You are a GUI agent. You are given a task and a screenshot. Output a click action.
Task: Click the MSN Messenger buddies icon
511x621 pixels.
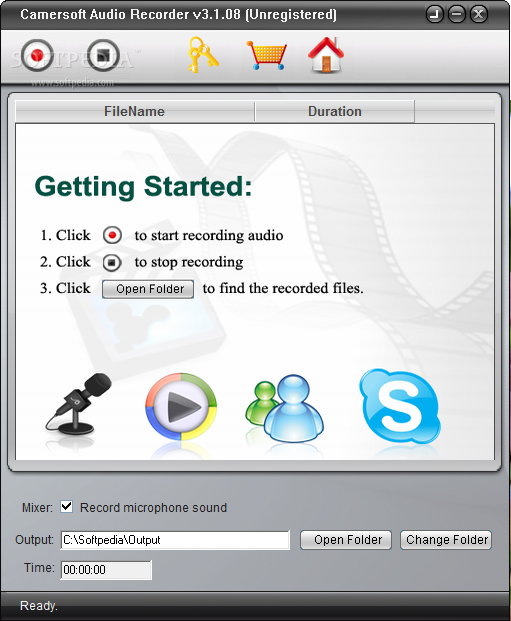284,408
